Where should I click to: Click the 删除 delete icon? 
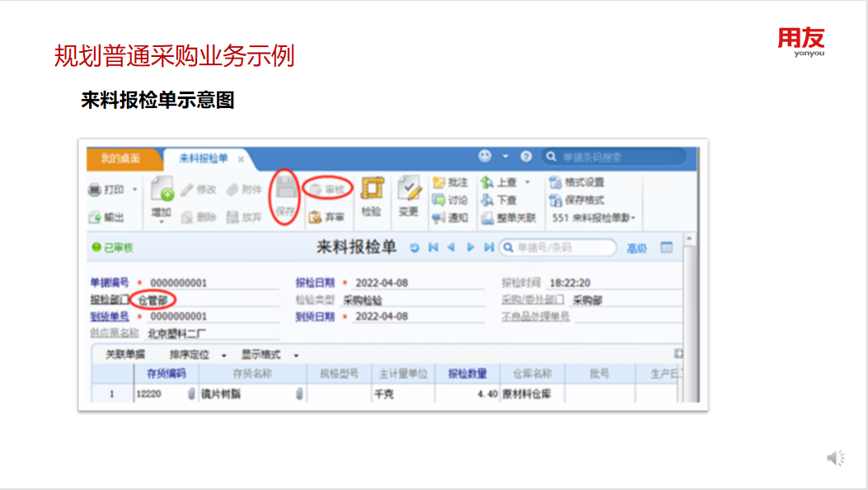187,217
